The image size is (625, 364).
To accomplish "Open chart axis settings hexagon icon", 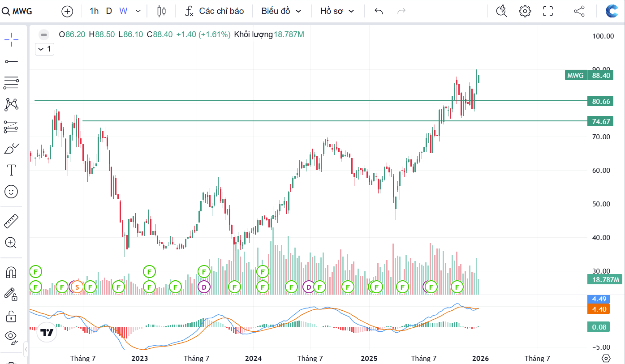I will click(606, 359).
